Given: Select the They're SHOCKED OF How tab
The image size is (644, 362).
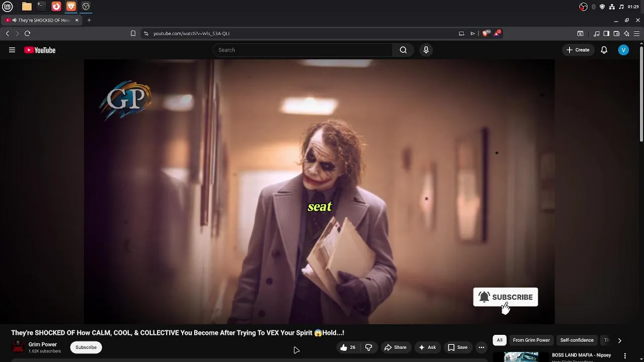Looking at the screenshot, I should (42, 20).
